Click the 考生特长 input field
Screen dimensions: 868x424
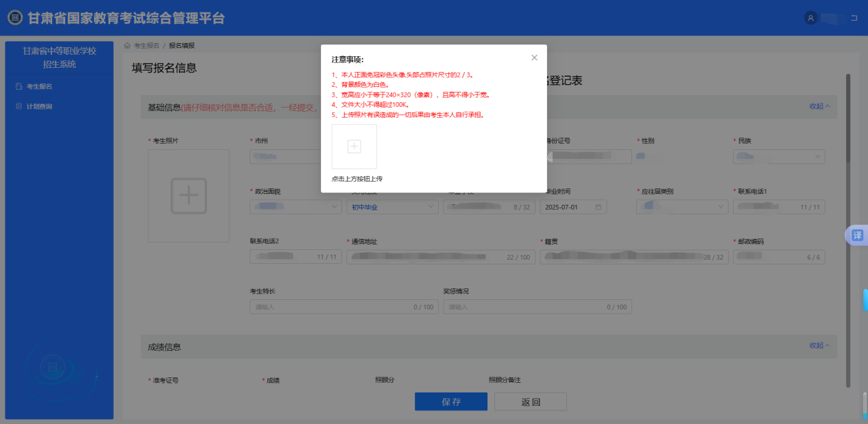click(x=343, y=308)
